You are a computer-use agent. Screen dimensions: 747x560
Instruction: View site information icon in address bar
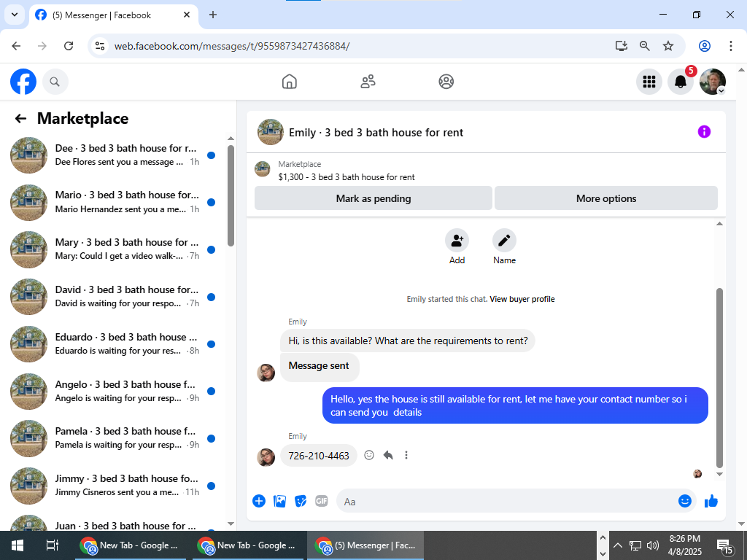[100, 46]
